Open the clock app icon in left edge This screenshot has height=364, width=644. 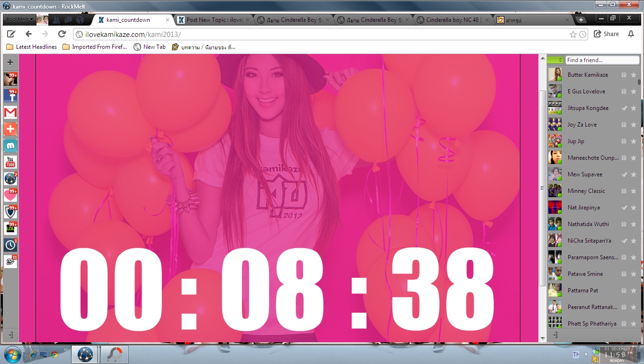point(10,245)
